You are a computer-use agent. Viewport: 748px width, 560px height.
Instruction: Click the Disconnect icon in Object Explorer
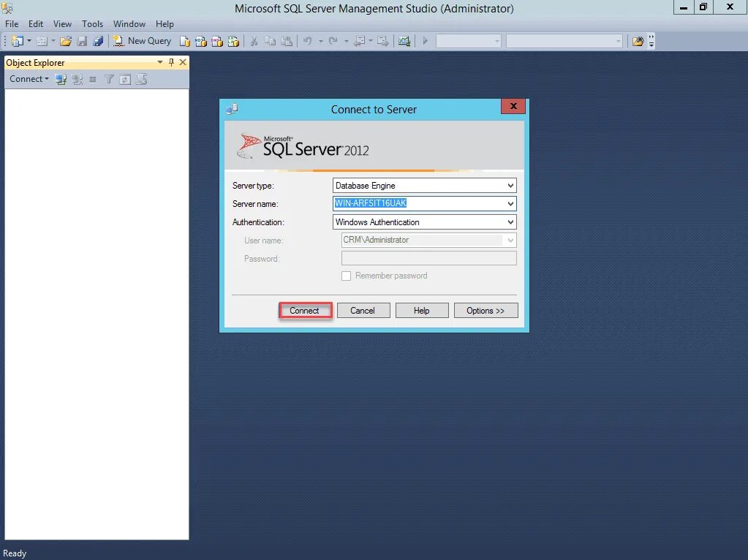[78, 79]
